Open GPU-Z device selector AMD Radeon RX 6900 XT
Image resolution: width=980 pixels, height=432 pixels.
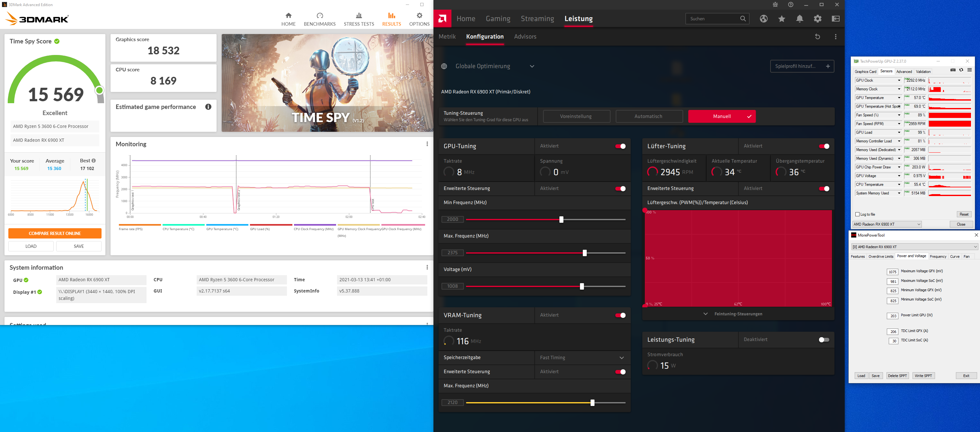point(887,224)
